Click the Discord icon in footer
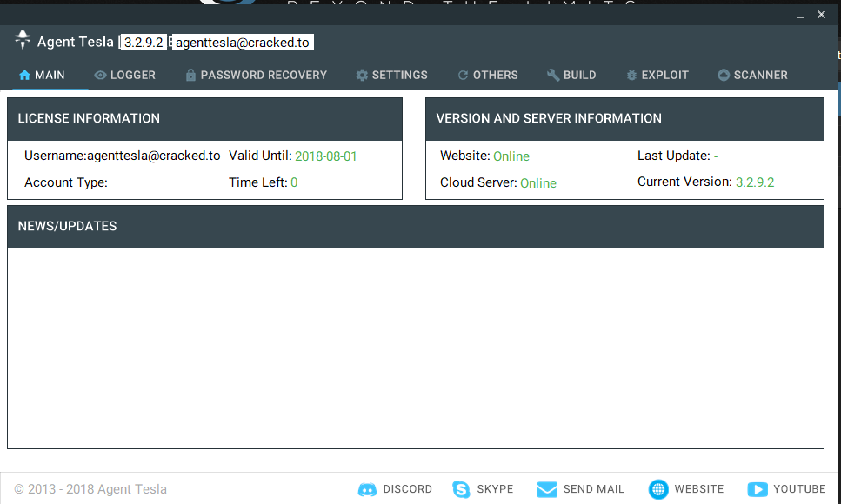Screen dimensions: 841x504 coord(367,489)
